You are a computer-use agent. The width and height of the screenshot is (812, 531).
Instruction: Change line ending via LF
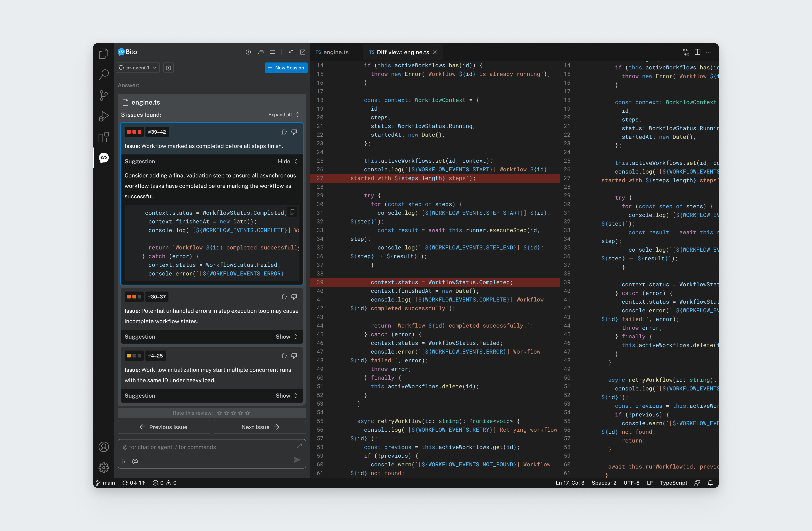(x=650, y=483)
